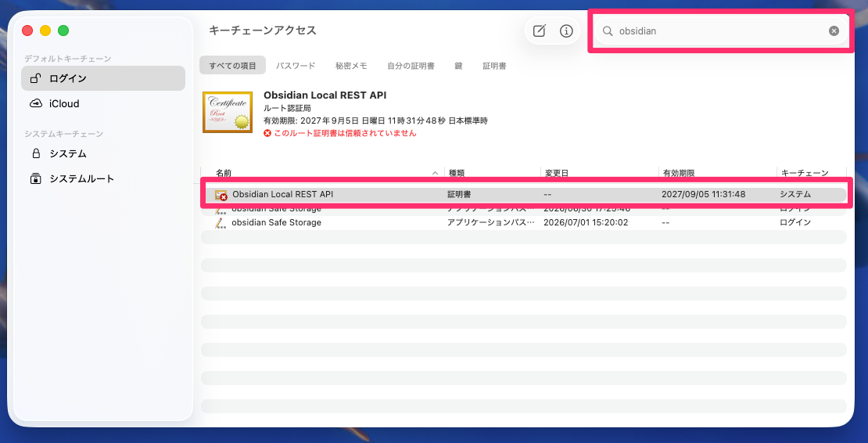Sort by the 有効期限 column header
This screenshot has height=443, width=868.
679,173
